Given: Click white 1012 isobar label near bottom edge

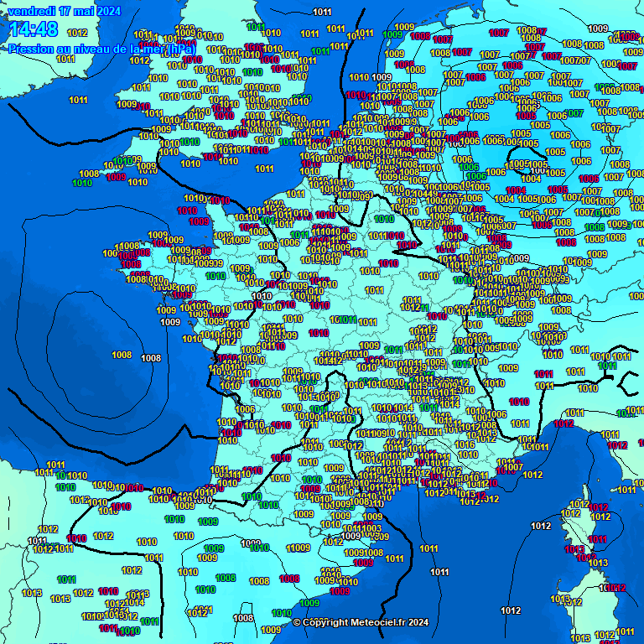Looking at the screenshot, I should pyautogui.click(x=511, y=610).
